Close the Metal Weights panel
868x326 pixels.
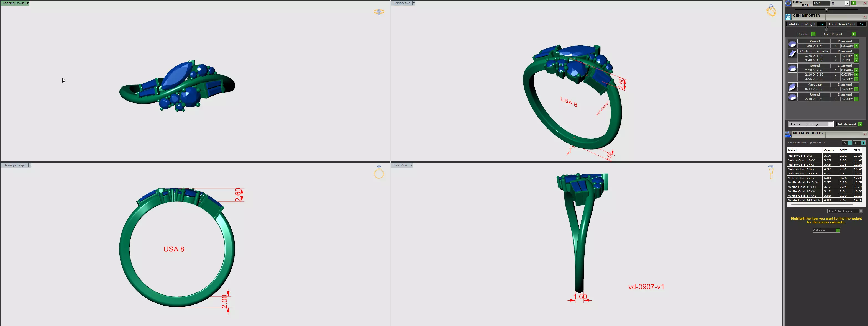(865, 134)
